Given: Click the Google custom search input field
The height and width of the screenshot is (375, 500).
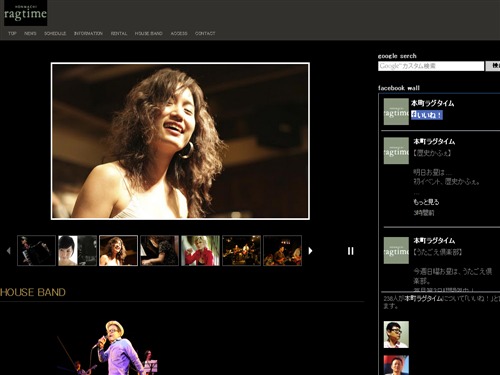Looking at the screenshot, I should point(431,66).
